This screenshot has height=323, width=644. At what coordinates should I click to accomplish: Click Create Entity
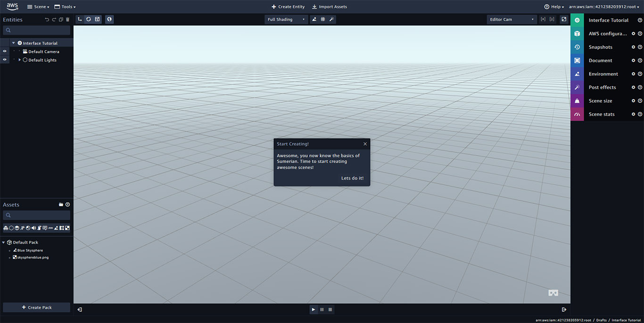(x=288, y=7)
